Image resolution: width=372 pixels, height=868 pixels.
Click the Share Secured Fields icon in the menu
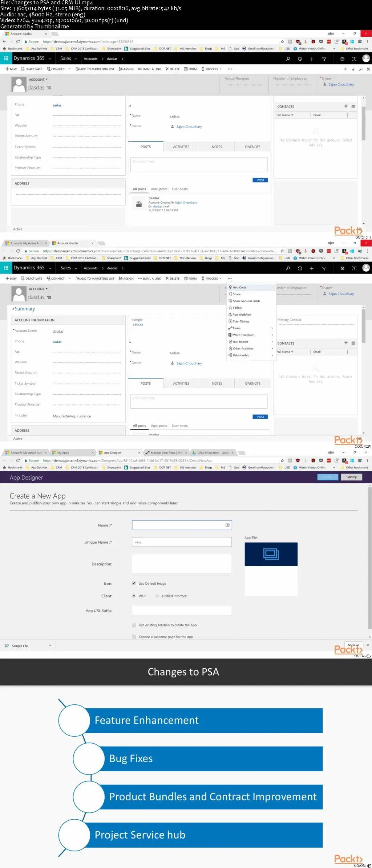pyautogui.click(x=230, y=301)
